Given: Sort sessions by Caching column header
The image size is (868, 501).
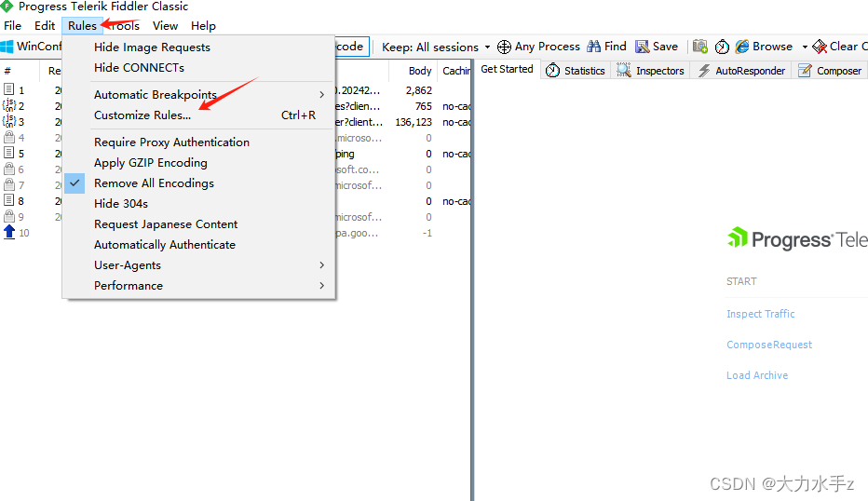Looking at the screenshot, I should (455, 71).
